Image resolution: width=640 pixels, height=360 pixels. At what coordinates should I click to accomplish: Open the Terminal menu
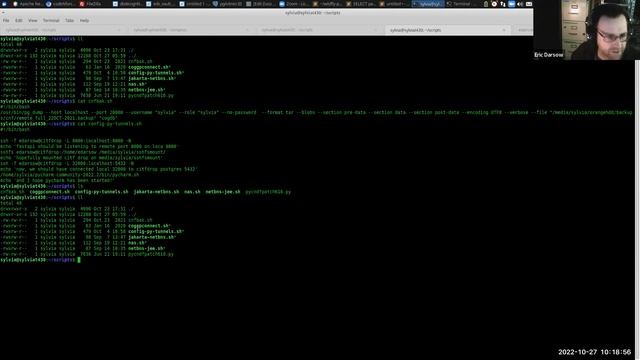[x=51, y=20]
